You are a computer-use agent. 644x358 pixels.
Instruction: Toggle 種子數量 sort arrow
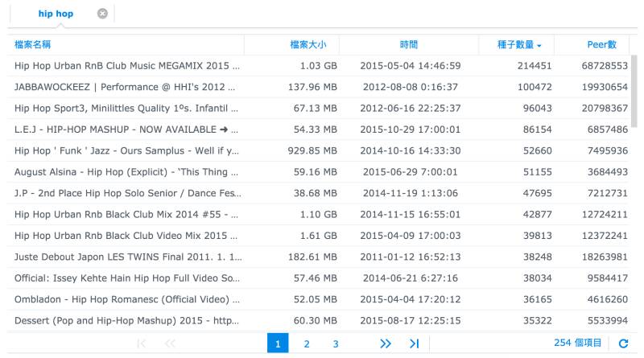click(539, 46)
